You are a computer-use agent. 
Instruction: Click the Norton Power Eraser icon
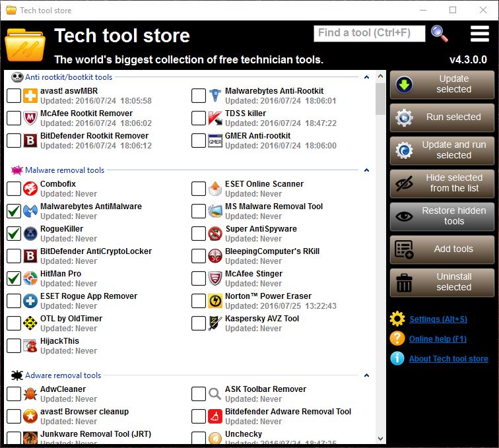tap(215, 301)
